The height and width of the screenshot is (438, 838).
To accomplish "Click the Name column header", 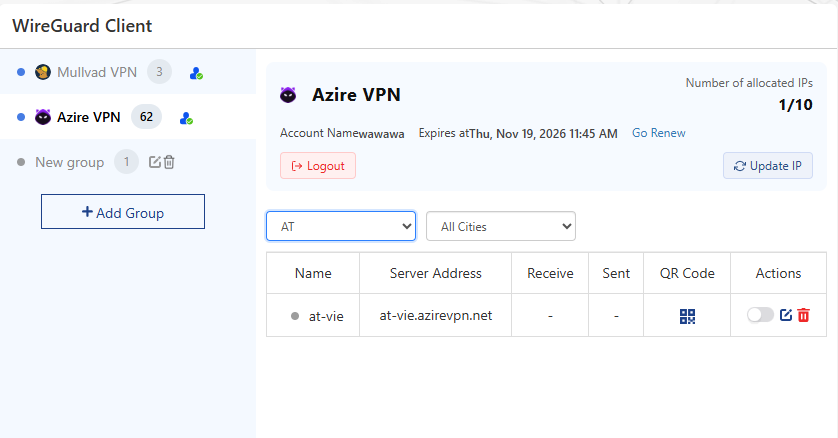I will (313, 273).
